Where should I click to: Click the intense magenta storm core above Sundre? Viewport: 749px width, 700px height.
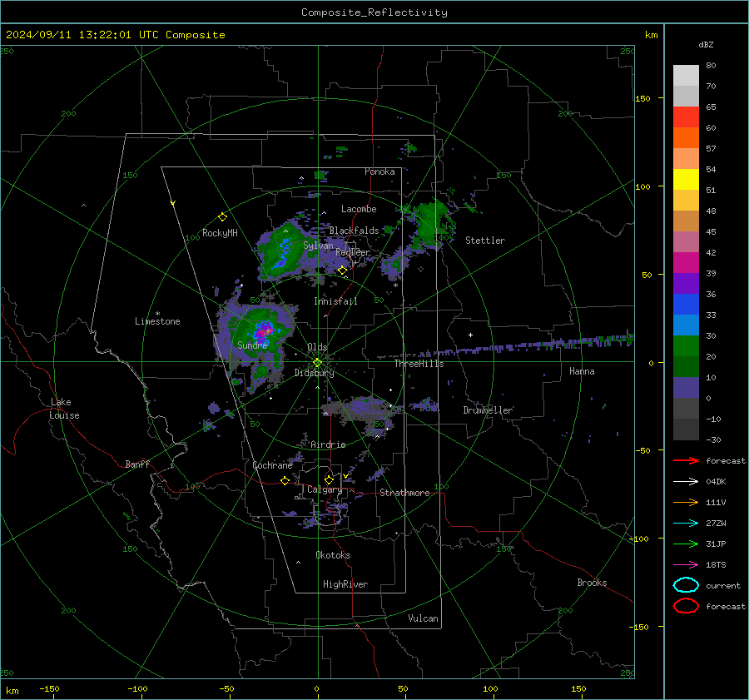click(x=263, y=330)
